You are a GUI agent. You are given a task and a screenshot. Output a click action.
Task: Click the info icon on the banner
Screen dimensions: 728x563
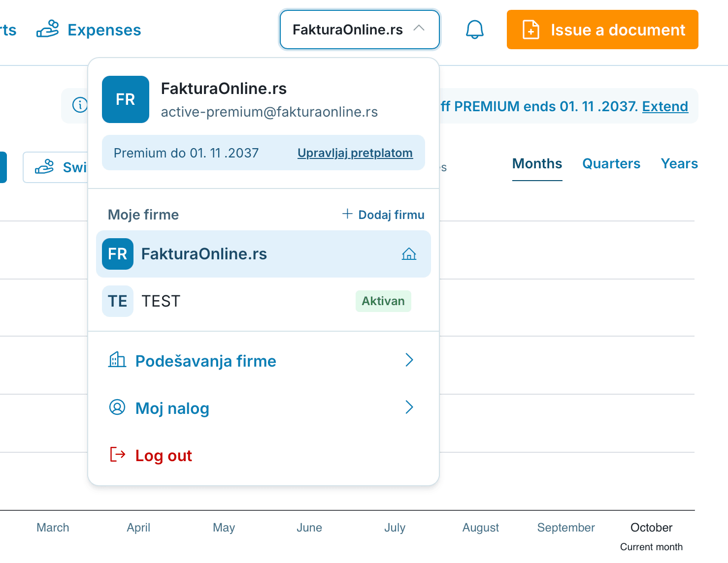(x=80, y=105)
